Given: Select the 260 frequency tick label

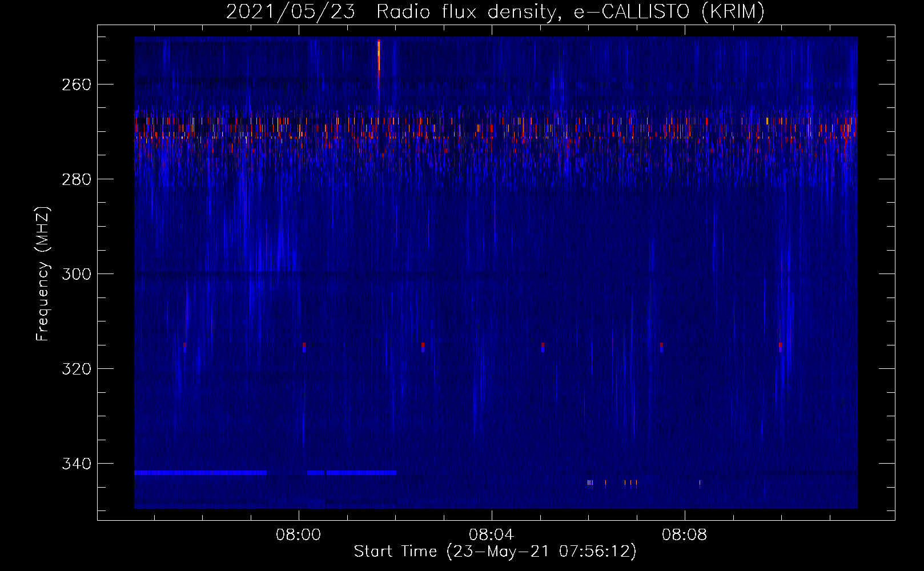Looking at the screenshot, I should pos(76,85).
